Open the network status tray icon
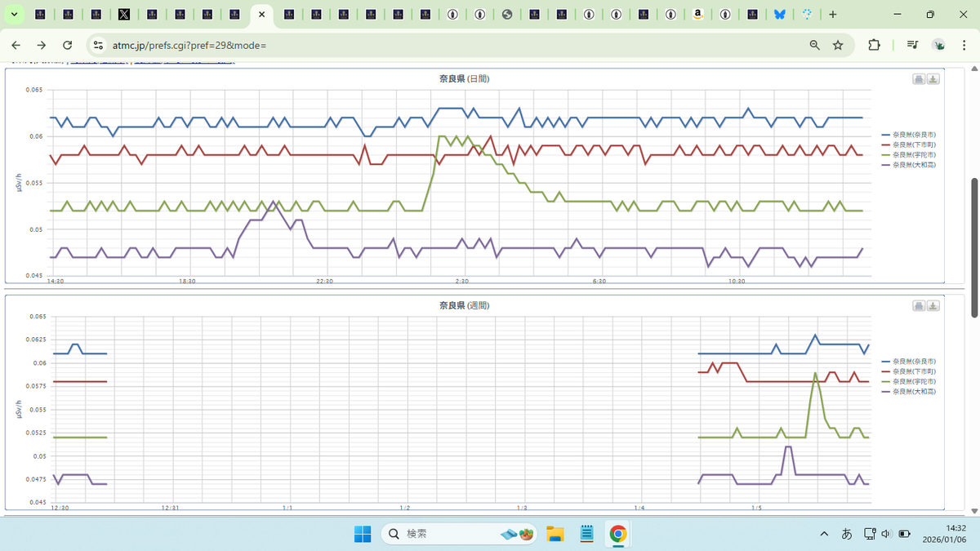 tap(869, 534)
